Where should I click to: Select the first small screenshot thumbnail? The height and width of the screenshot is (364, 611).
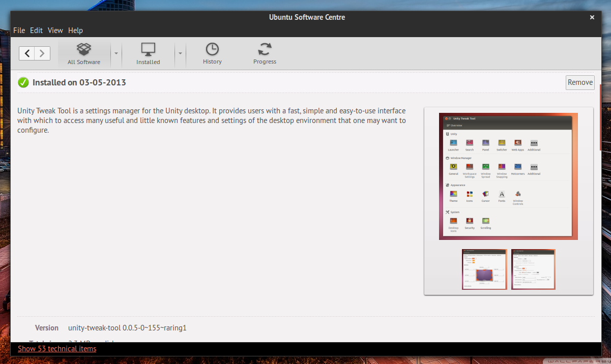484,269
